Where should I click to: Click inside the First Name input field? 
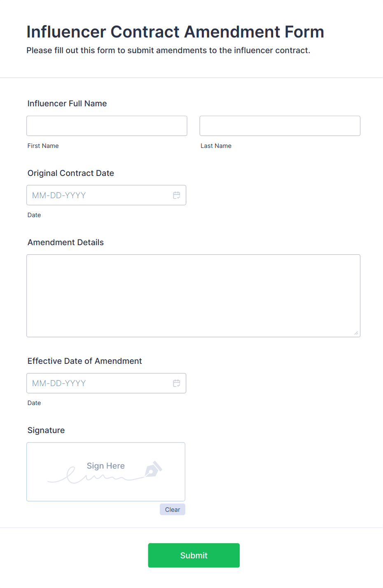(x=107, y=126)
